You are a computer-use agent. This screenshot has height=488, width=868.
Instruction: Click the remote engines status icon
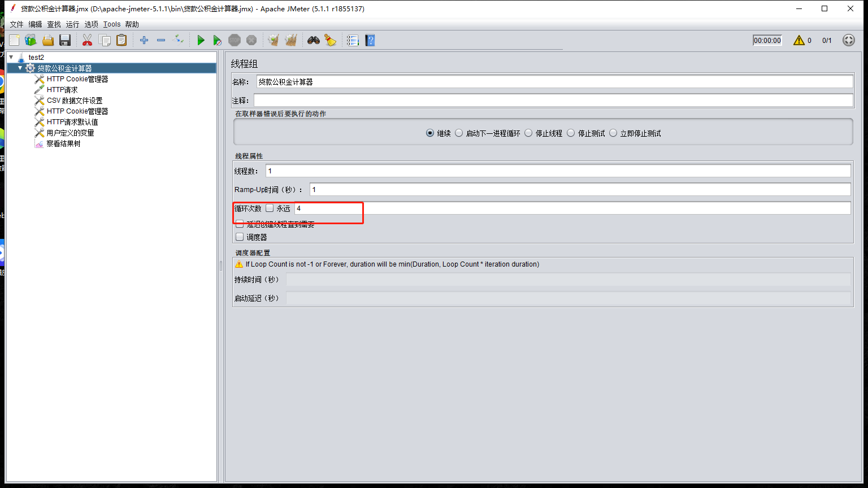pos(848,40)
